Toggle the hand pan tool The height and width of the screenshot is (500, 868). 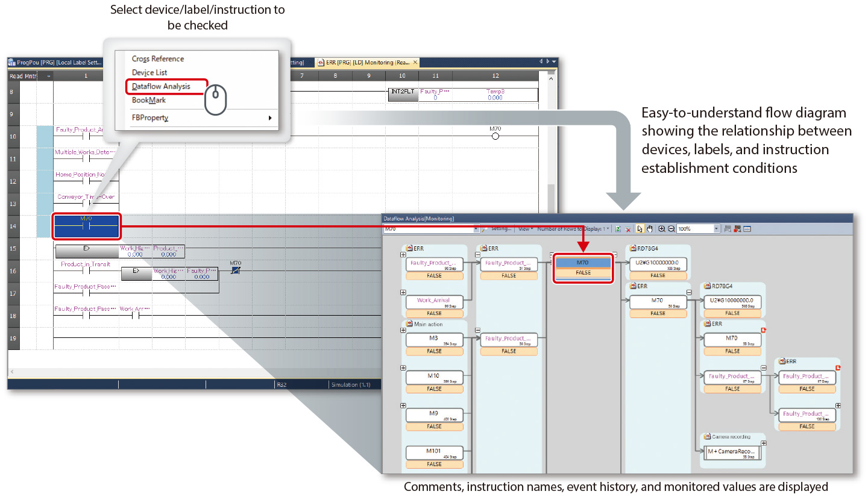[x=649, y=228]
